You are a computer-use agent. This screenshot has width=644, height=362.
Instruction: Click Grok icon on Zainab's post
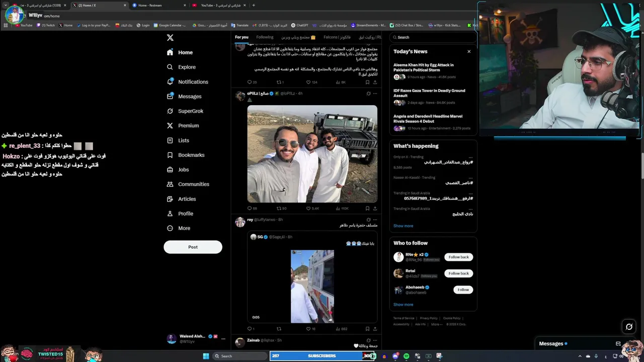click(x=368, y=340)
